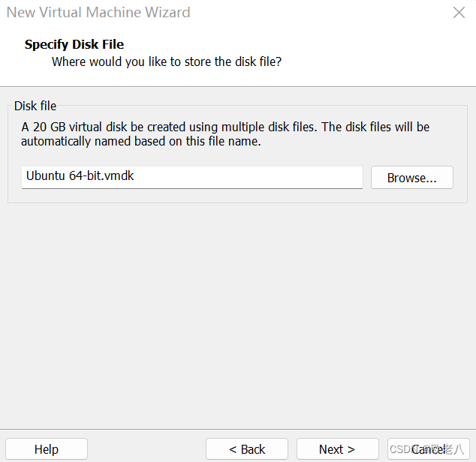Click the '20 GB virtual disk' description line
476x462 pixels.
225,127
